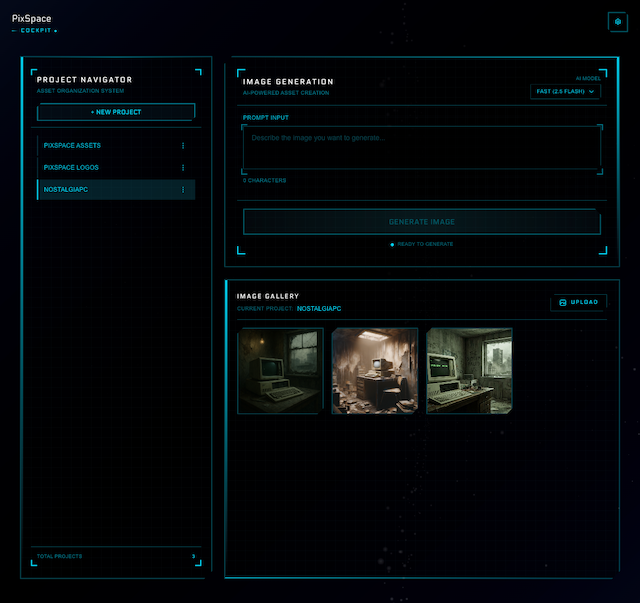Upload an image to the gallery
The height and width of the screenshot is (603, 640).
coord(578,302)
